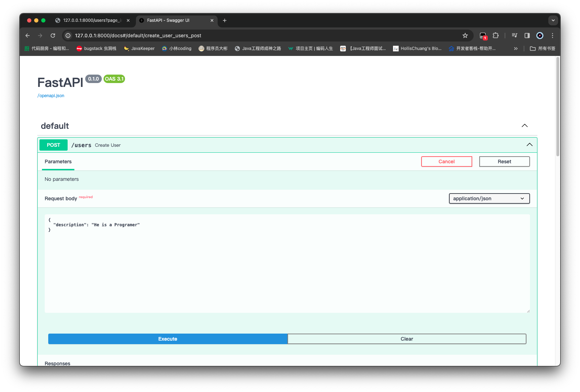Close the 127.0.0.1:8000/users tab
The image size is (580, 392).
pos(128,20)
